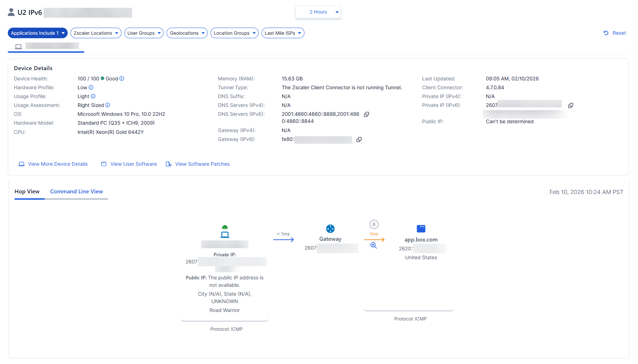Image resolution: width=638 pixels, height=364 pixels.
Task: Click the Can't be determined public IP value
Action: click(x=510, y=121)
